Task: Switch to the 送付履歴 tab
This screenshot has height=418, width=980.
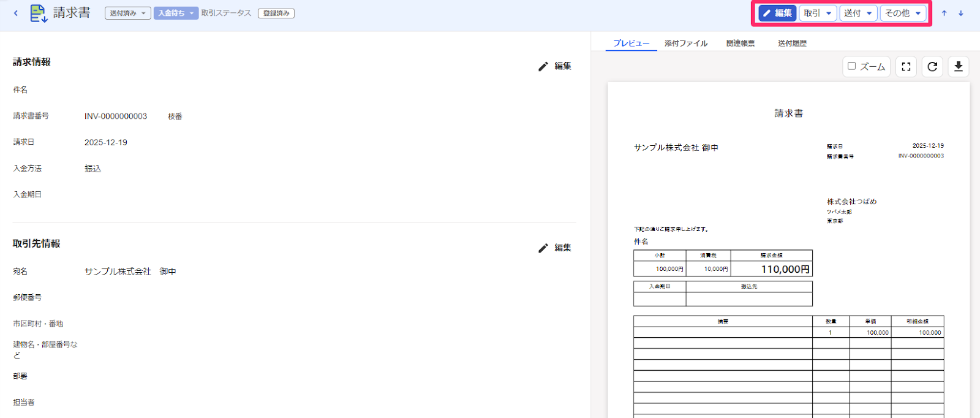Action: coord(792,43)
